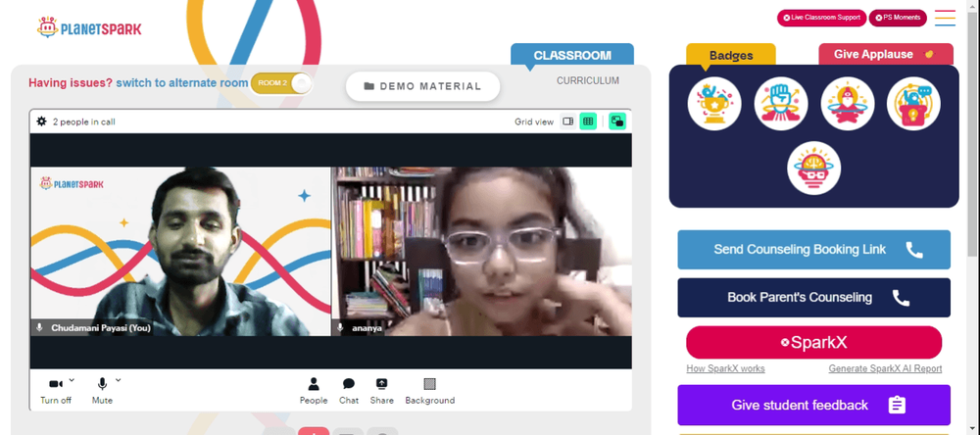This screenshot has width=980, height=435.
Task: Share your screen
Action: click(x=381, y=391)
